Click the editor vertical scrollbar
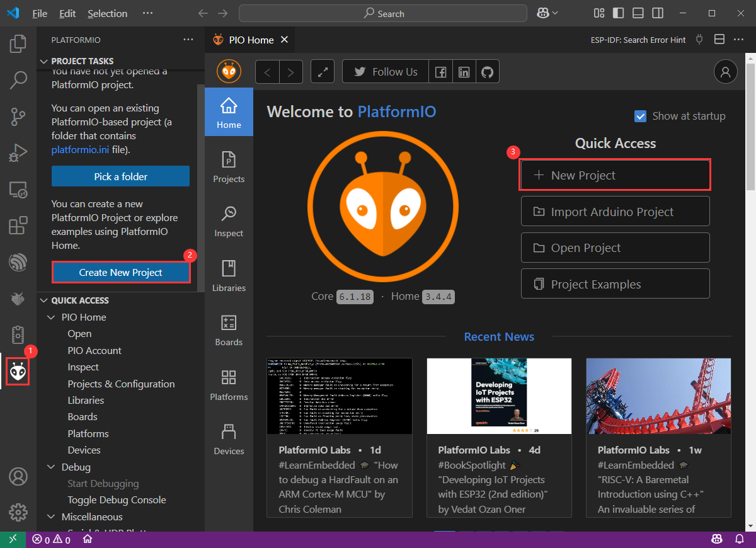The image size is (756, 548). (751, 126)
